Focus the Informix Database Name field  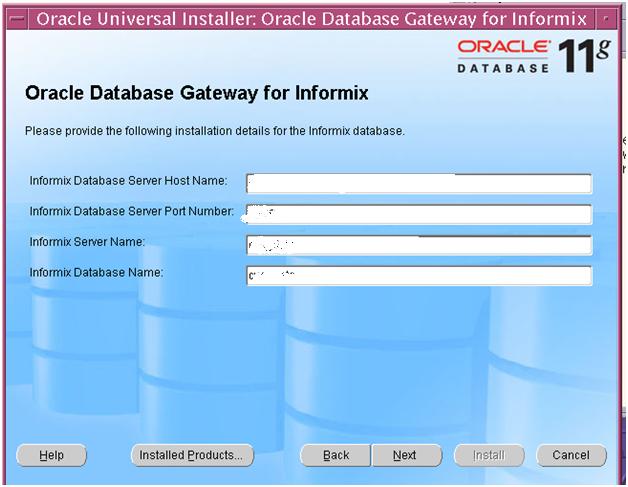click(419, 276)
